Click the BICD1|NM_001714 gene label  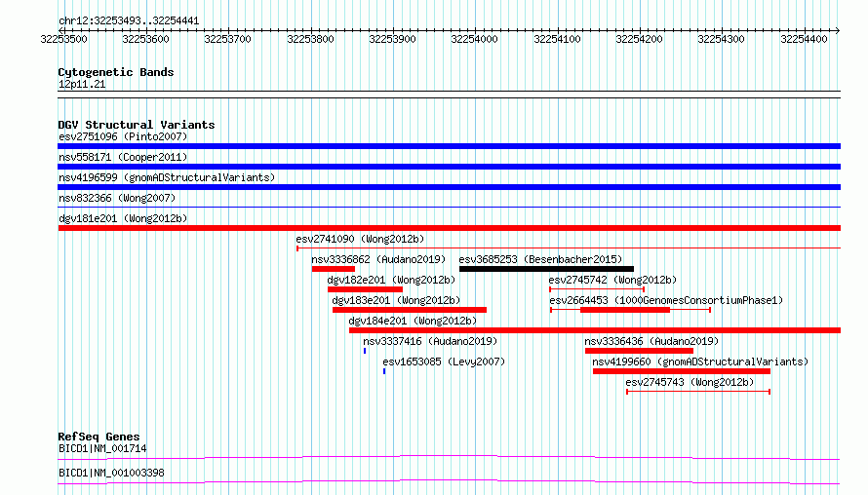[102, 448]
